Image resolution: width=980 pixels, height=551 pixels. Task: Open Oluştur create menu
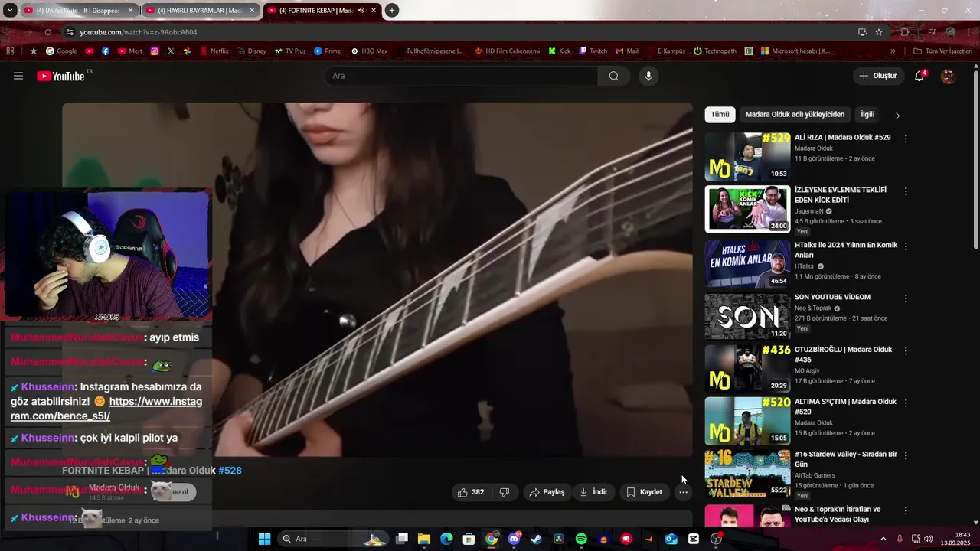(877, 76)
